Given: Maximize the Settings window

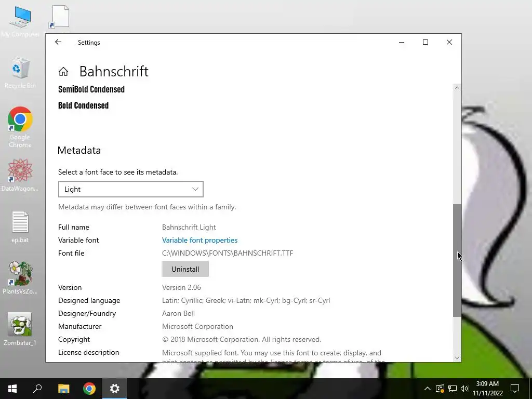Looking at the screenshot, I should [425, 42].
